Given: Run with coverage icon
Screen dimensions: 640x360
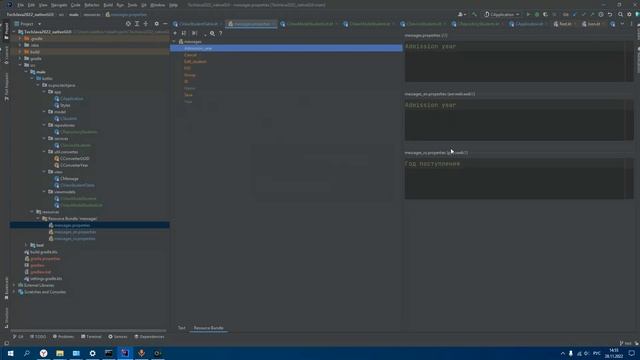Looking at the screenshot, I should click(x=545, y=14).
